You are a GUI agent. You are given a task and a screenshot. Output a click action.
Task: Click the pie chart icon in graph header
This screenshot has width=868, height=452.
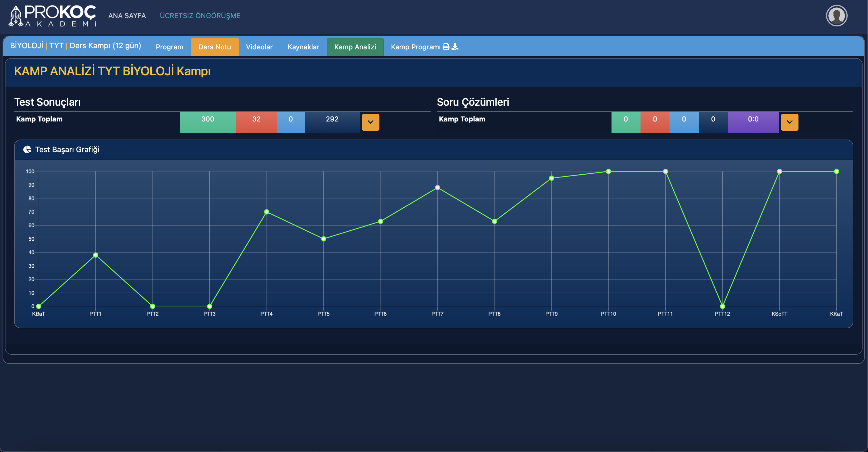[x=27, y=150]
